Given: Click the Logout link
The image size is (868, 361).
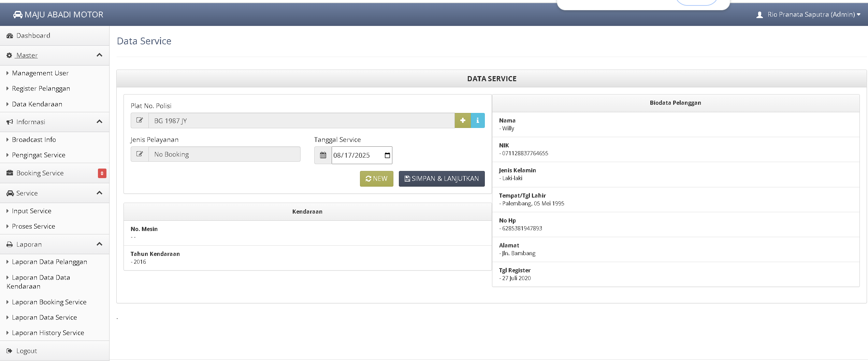Looking at the screenshot, I should click(x=26, y=351).
